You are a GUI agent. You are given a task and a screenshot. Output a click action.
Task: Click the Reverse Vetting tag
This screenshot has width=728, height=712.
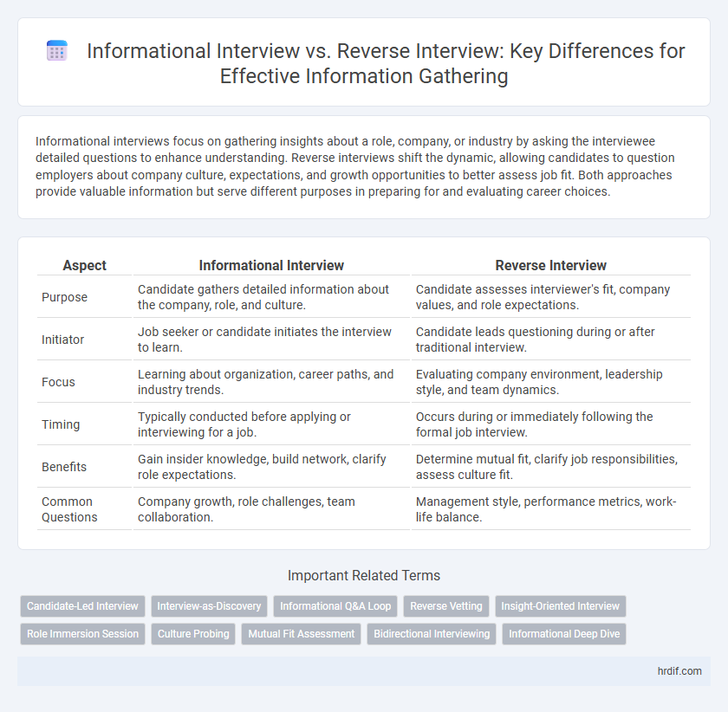click(x=446, y=606)
